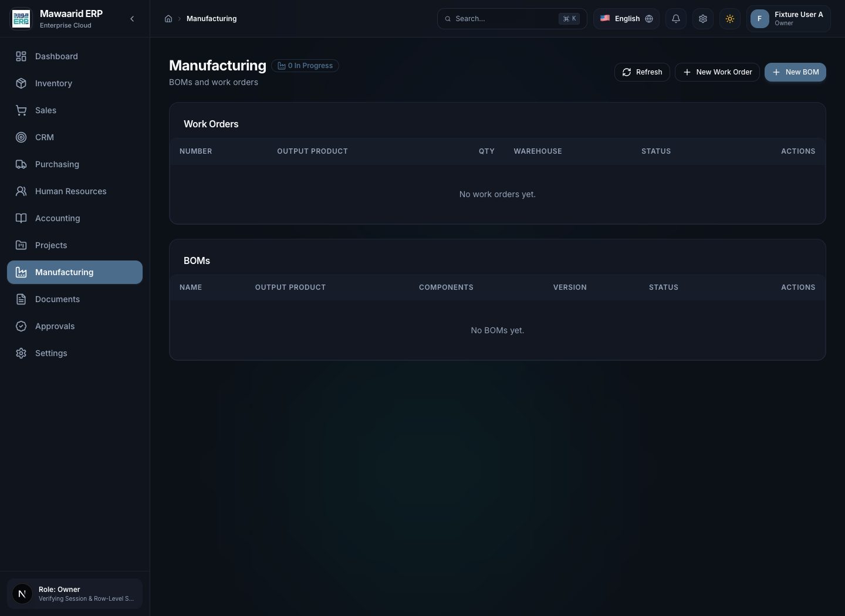Go to home via breadcrumb house icon
This screenshot has width=845, height=616.
[168, 19]
